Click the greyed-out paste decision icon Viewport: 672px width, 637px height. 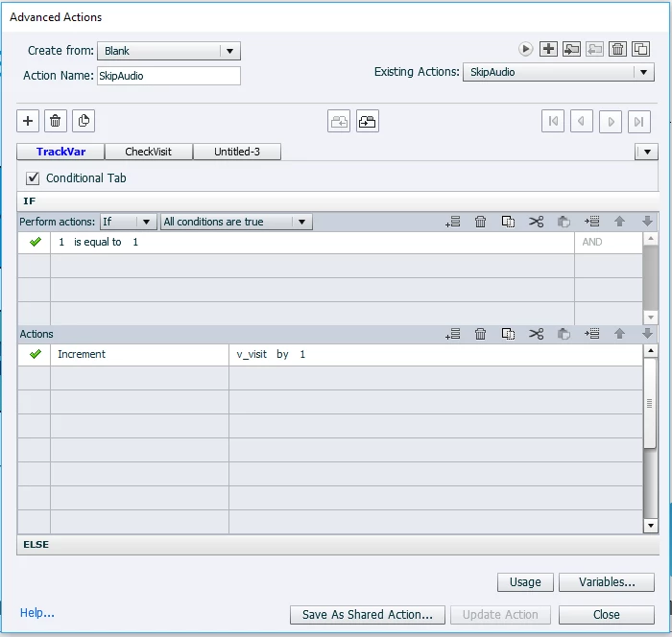[x=339, y=121]
